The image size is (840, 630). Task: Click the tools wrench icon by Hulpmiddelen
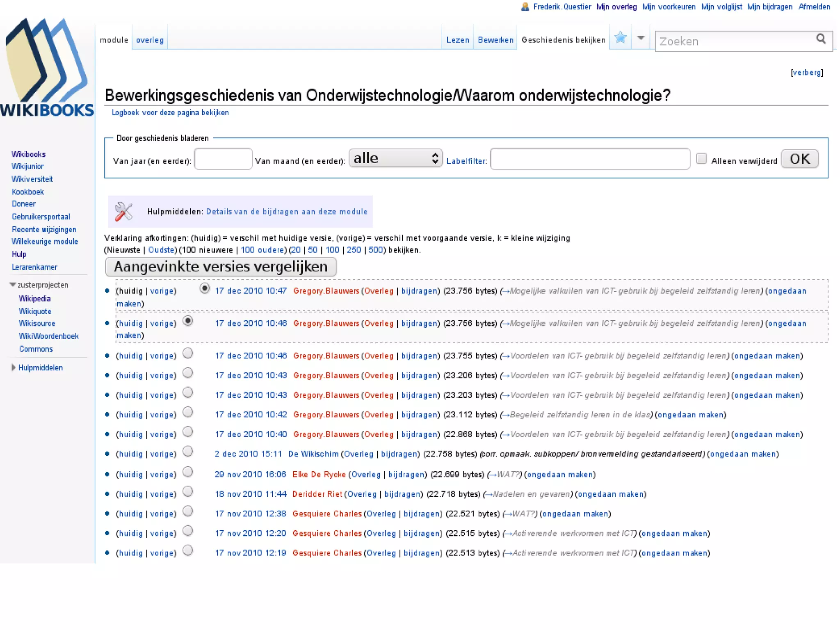click(123, 212)
